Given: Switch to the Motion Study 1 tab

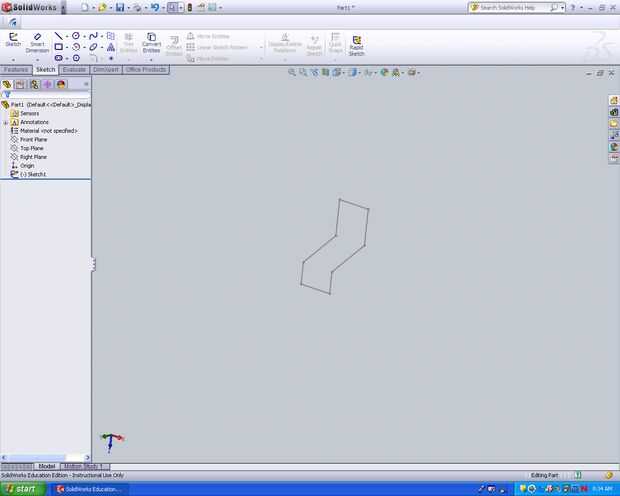Looking at the screenshot, I should [83, 466].
